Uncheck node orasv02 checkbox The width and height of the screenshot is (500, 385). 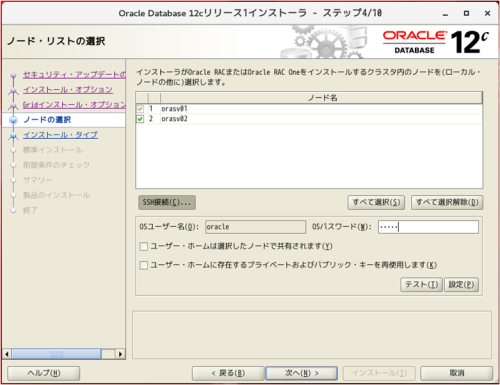click(140, 119)
